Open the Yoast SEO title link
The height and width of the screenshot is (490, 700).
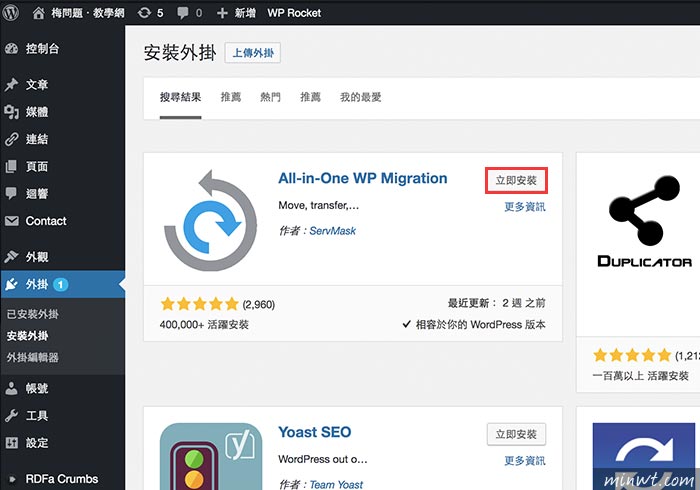click(315, 432)
